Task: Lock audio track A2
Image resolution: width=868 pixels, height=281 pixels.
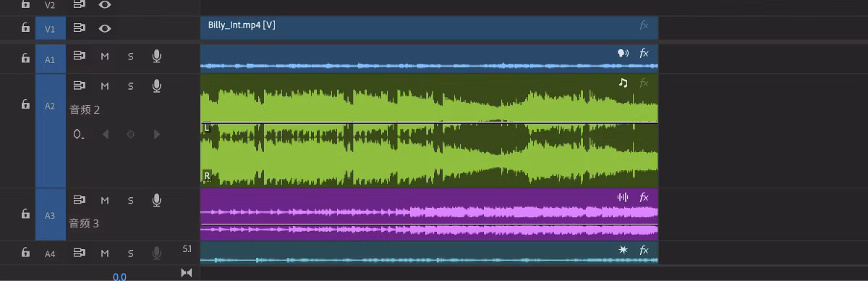Action: click(x=25, y=105)
